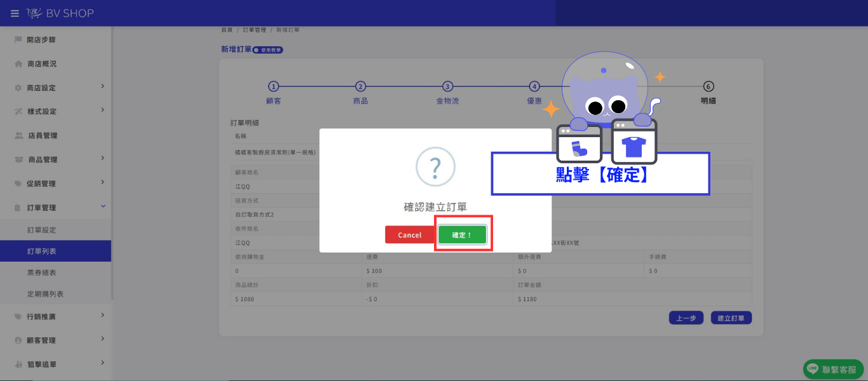Click the 商店設定 gear icon
The image size is (868, 381).
[18, 88]
